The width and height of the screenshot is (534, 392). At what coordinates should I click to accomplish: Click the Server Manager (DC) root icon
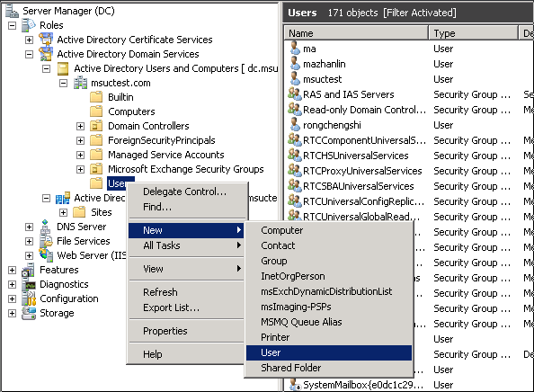tap(12, 11)
